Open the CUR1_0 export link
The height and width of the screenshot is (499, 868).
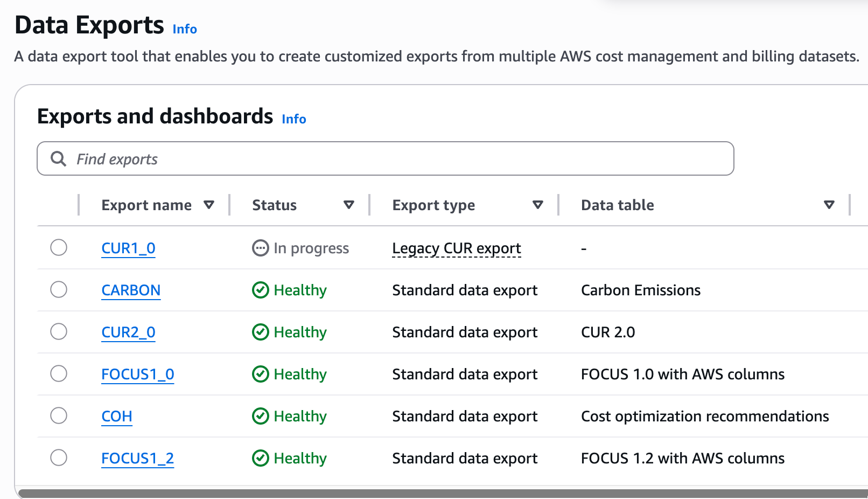click(x=128, y=248)
